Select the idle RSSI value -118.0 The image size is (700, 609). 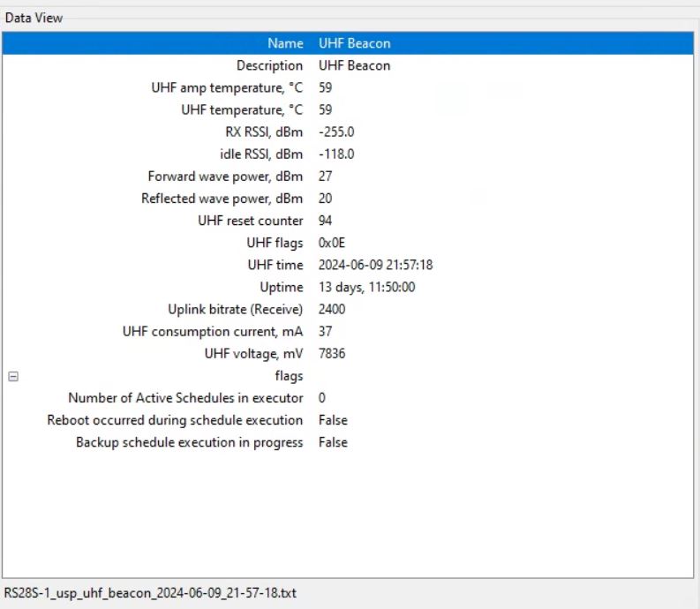point(336,154)
